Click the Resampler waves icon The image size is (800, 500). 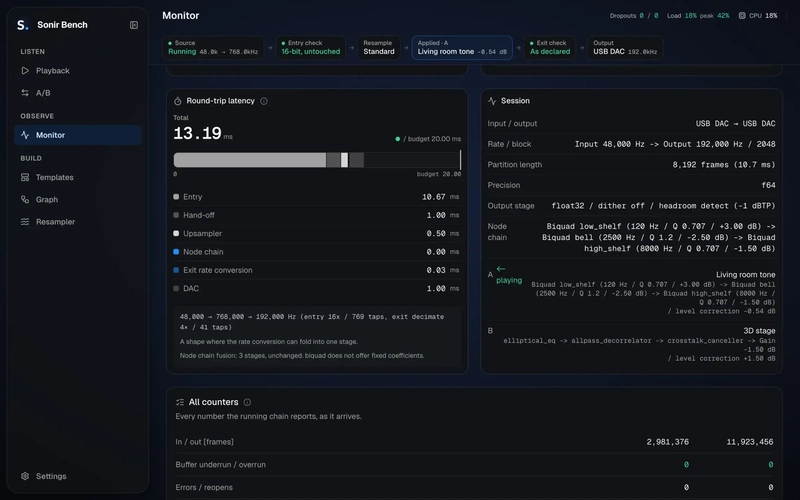coord(25,222)
